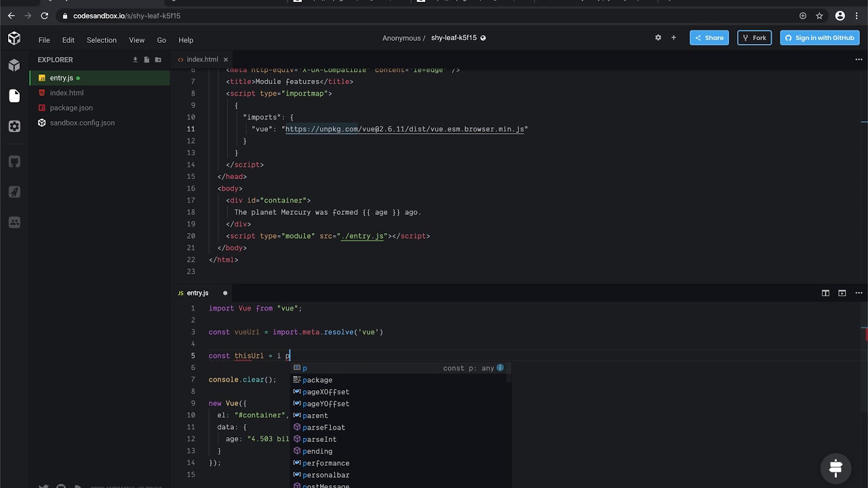Switch to the index.html tab

tap(202, 60)
